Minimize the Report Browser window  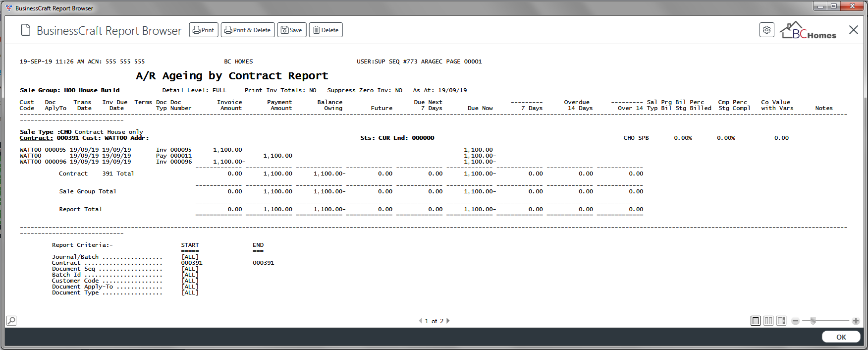820,6
